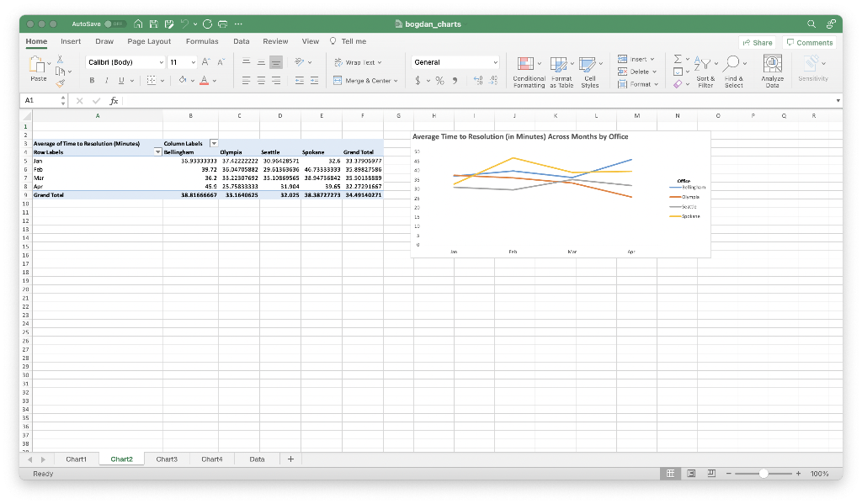Align text to the top
862x504 pixels.
(x=247, y=62)
